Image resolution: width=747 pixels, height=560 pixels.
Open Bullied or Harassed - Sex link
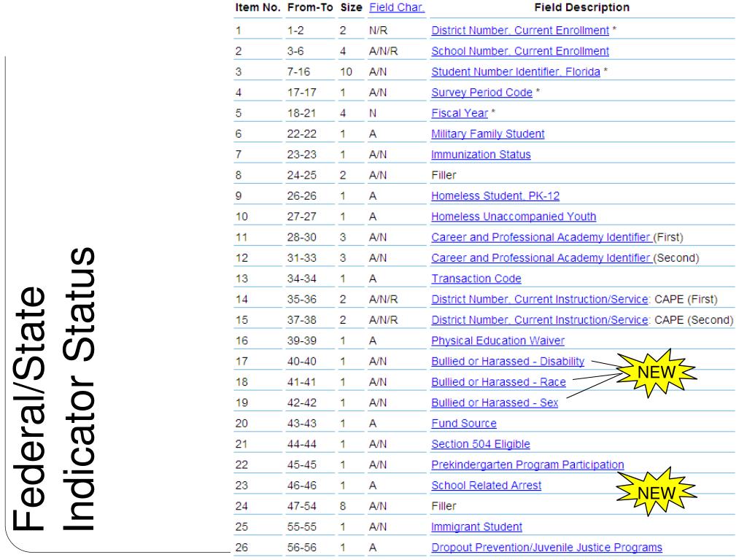pos(495,402)
